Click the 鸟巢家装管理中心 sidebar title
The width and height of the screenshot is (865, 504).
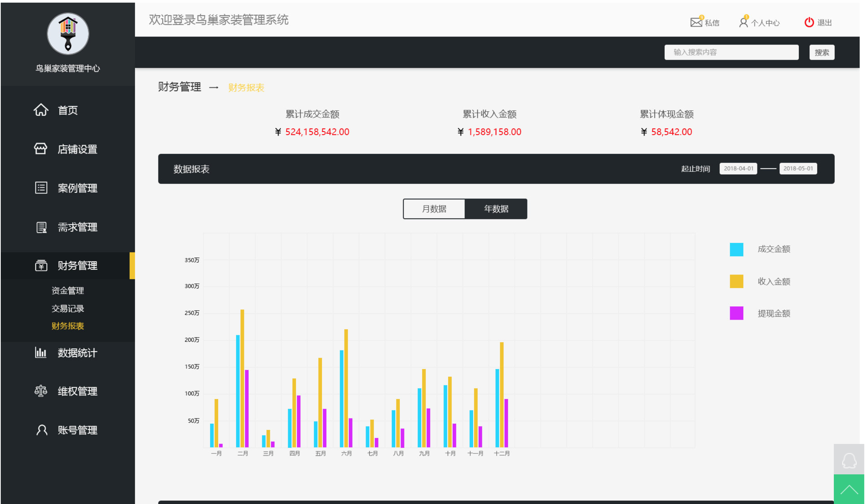point(68,68)
